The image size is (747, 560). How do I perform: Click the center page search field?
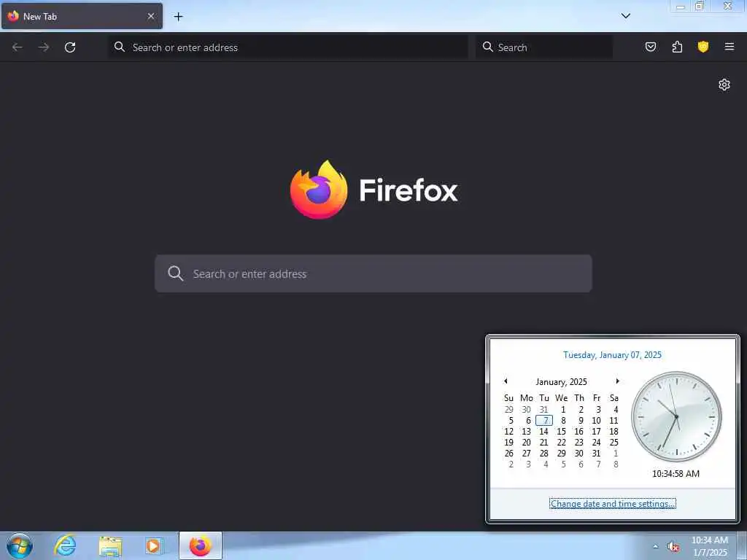pyautogui.click(x=373, y=273)
